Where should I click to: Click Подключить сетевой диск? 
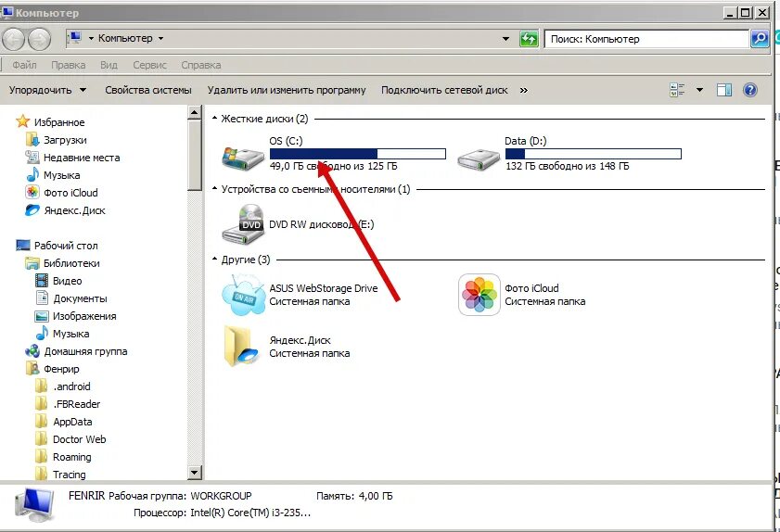pyautogui.click(x=444, y=90)
